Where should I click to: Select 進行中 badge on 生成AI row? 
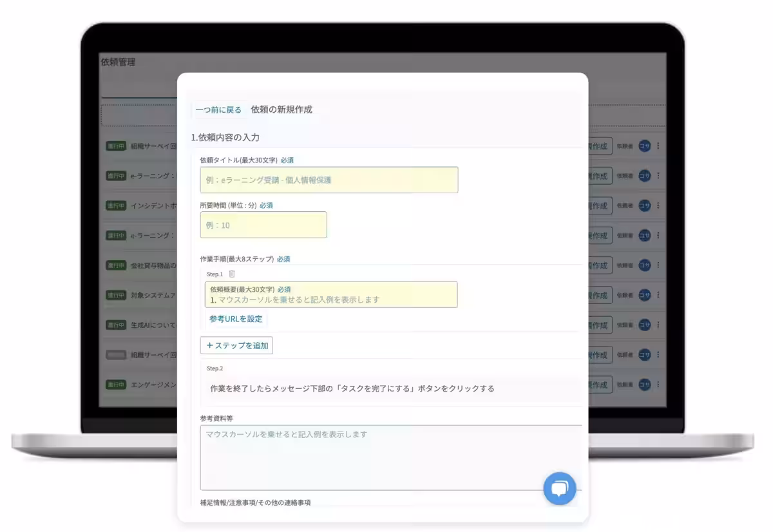(x=116, y=325)
